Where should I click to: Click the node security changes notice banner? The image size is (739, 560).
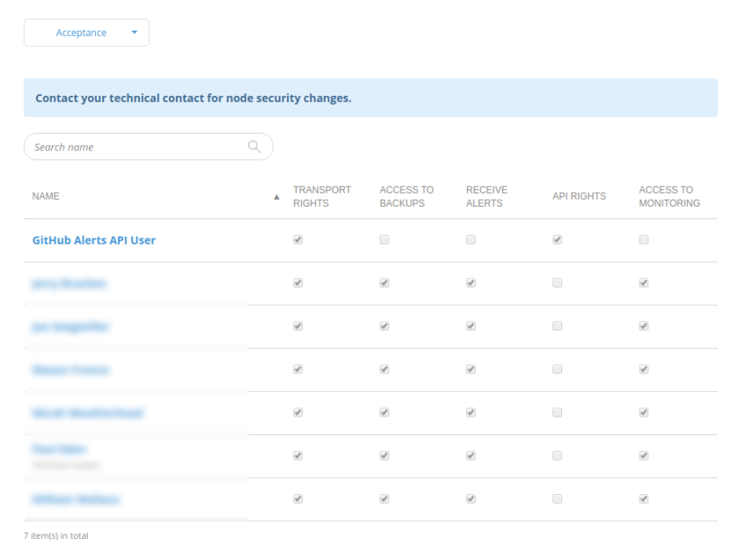coord(369,98)
